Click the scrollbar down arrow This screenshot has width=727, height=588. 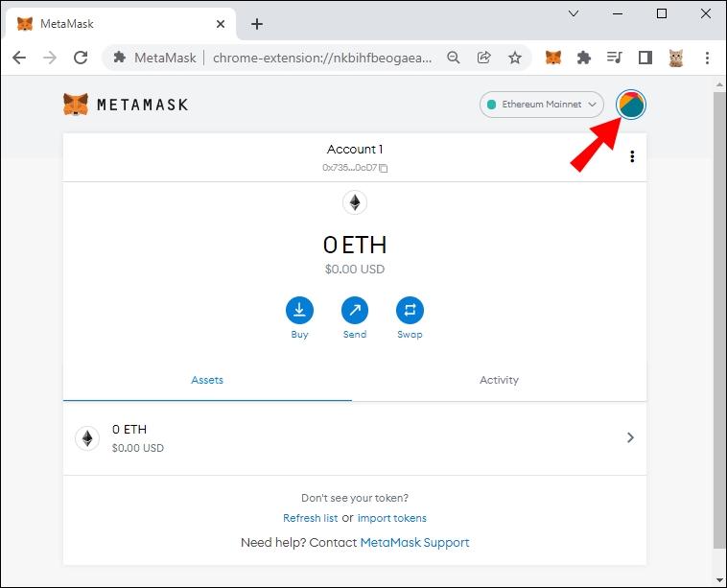pyautogui.click(x=719, y=579)
